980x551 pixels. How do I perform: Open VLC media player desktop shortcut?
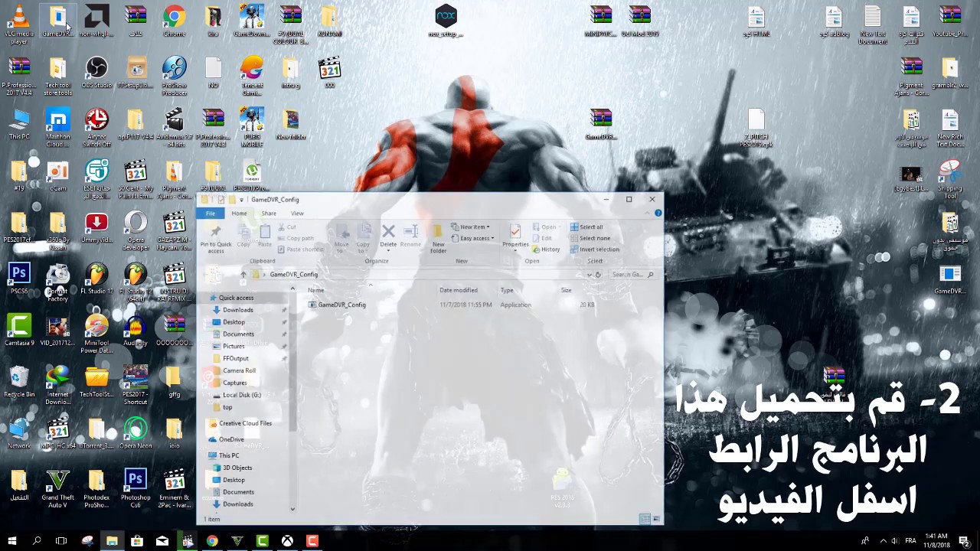(x=19, y=23)
